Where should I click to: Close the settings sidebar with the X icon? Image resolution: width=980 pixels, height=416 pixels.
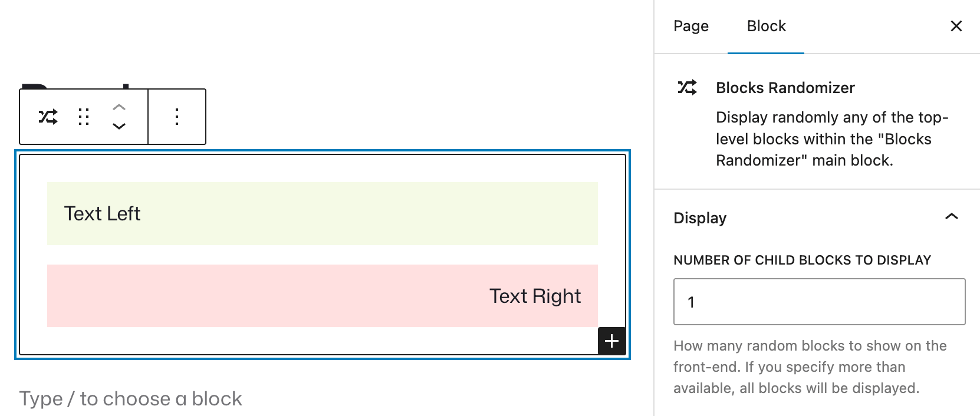coord(956,26)
